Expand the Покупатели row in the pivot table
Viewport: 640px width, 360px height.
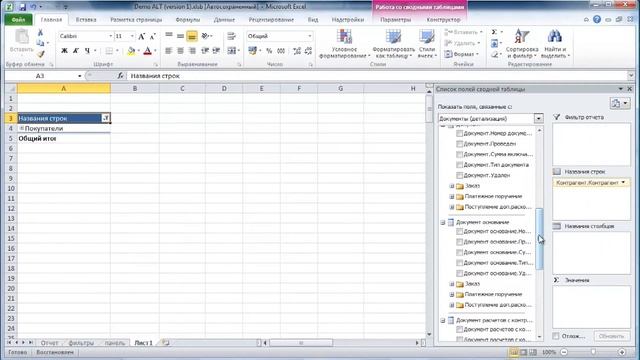click(22, 128)
